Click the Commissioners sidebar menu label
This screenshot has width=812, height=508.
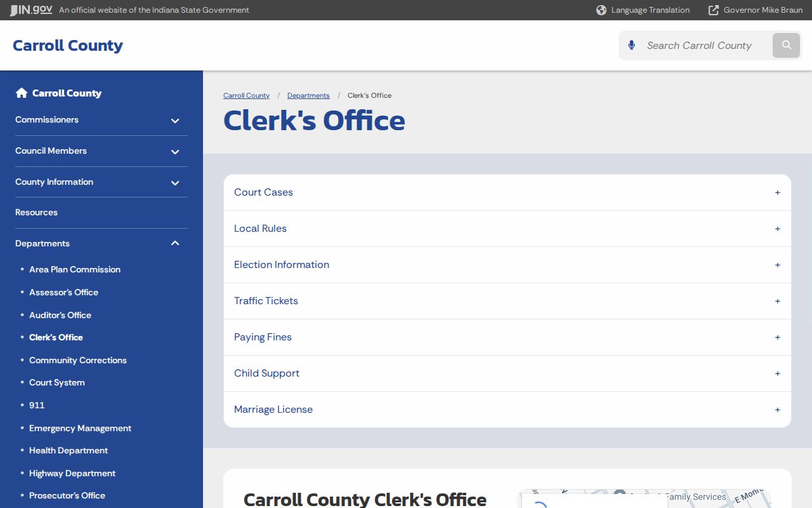click(47, 119)
